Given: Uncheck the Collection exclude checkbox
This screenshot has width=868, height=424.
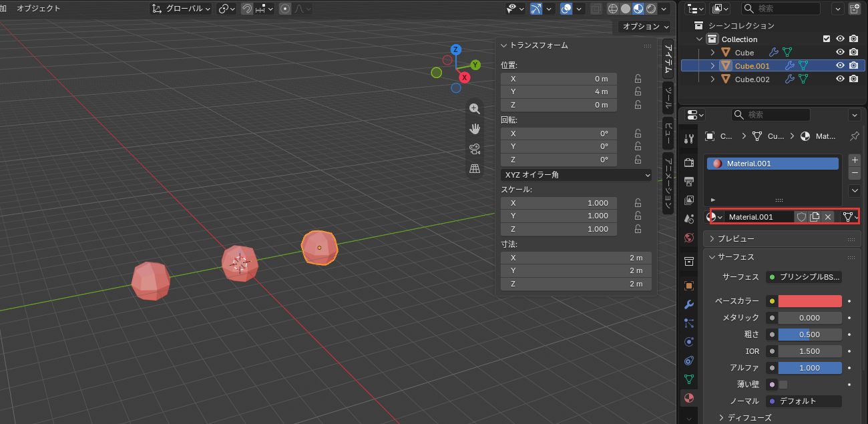Looking at the screenshot, I should pos(827,39).
